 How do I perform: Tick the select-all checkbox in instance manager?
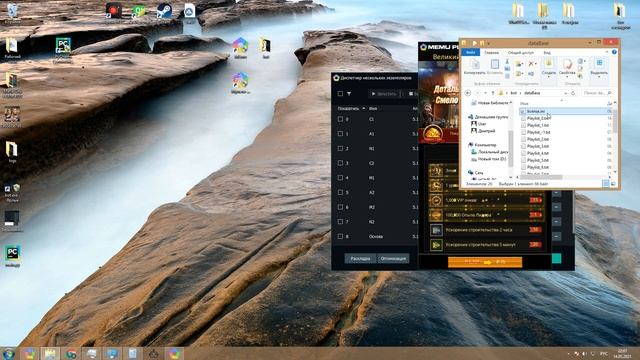click(x=340, y=93)
